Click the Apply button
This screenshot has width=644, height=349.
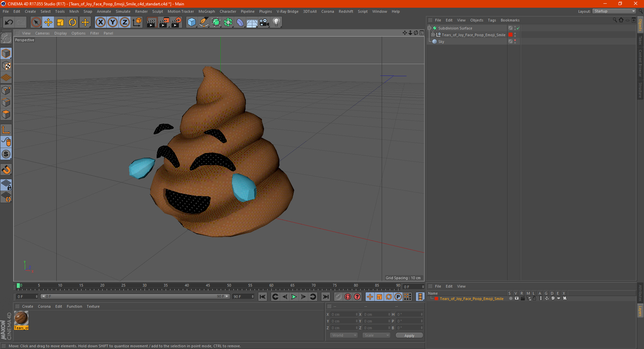pos(409,335)
